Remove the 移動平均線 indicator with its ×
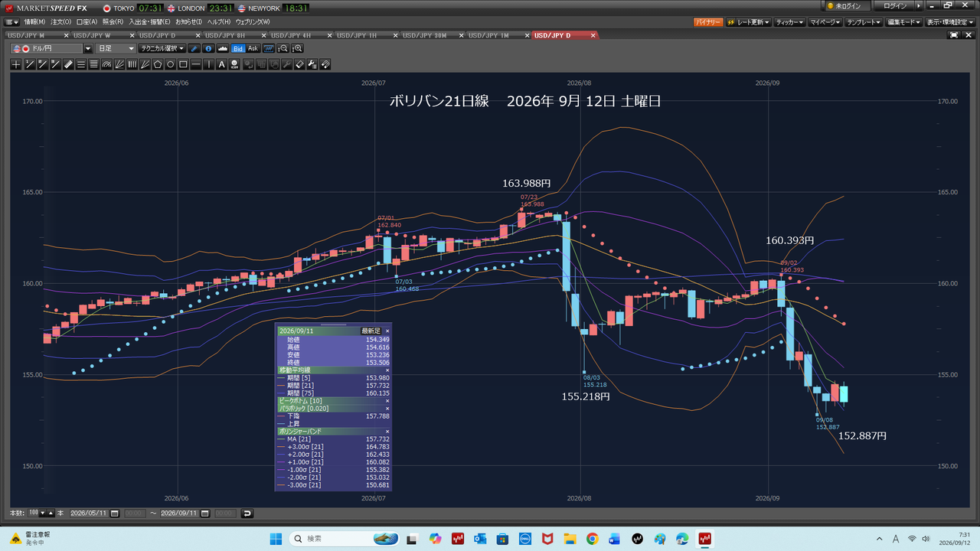 pyautogui.click(x=387, y=370)
